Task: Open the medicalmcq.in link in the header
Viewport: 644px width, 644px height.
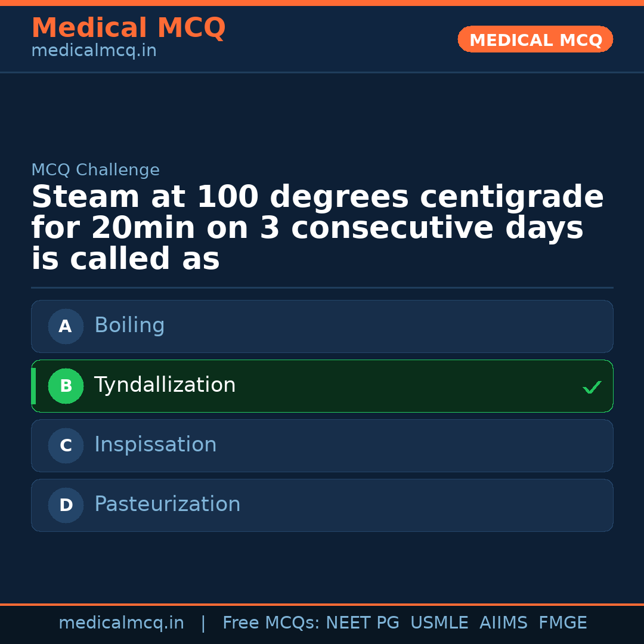Action: point(94,51)
